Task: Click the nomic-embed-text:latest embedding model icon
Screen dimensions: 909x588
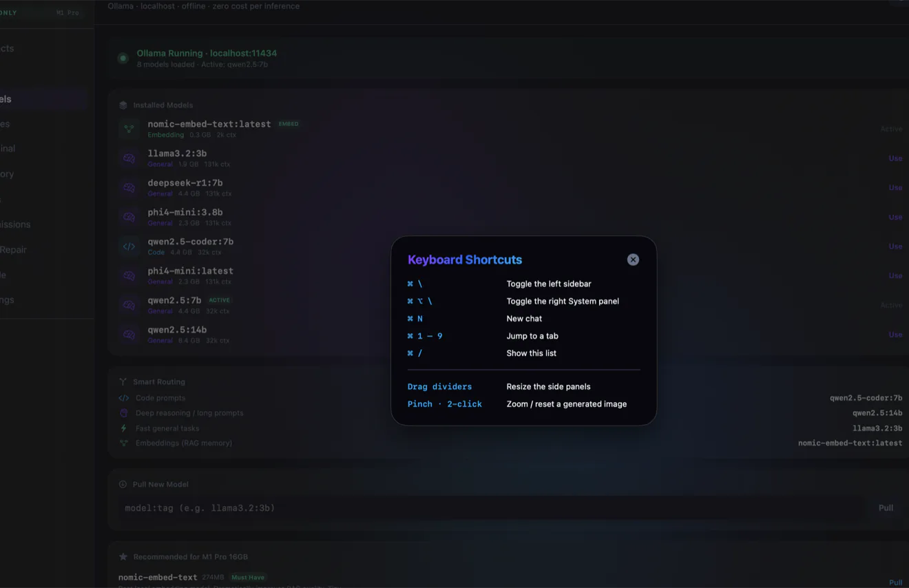Action: (129, 129)
